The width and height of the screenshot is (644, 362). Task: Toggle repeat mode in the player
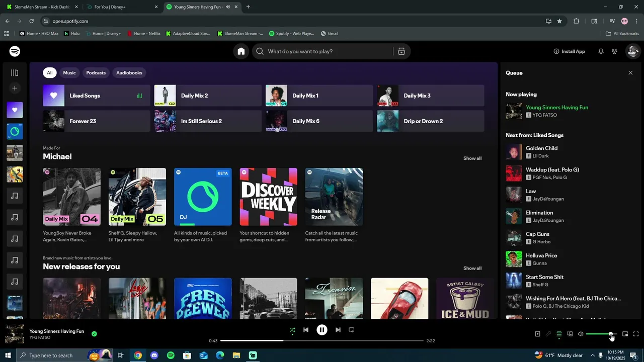[x=352, y=330]
